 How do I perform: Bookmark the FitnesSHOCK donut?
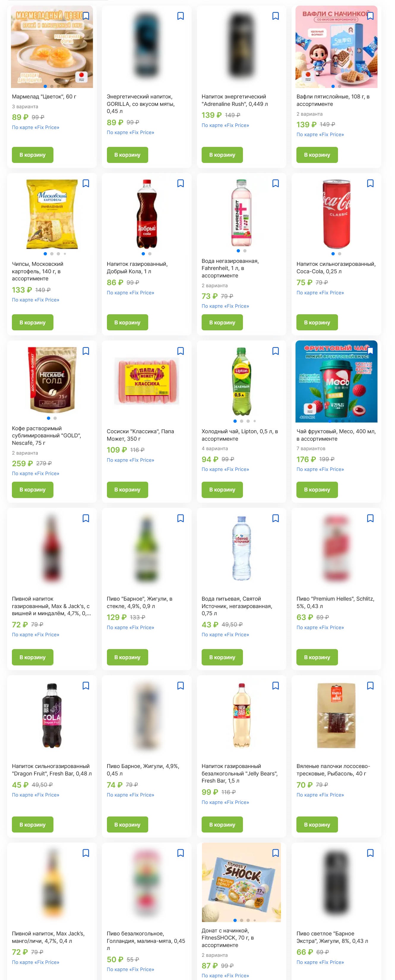tap(276, 853)
